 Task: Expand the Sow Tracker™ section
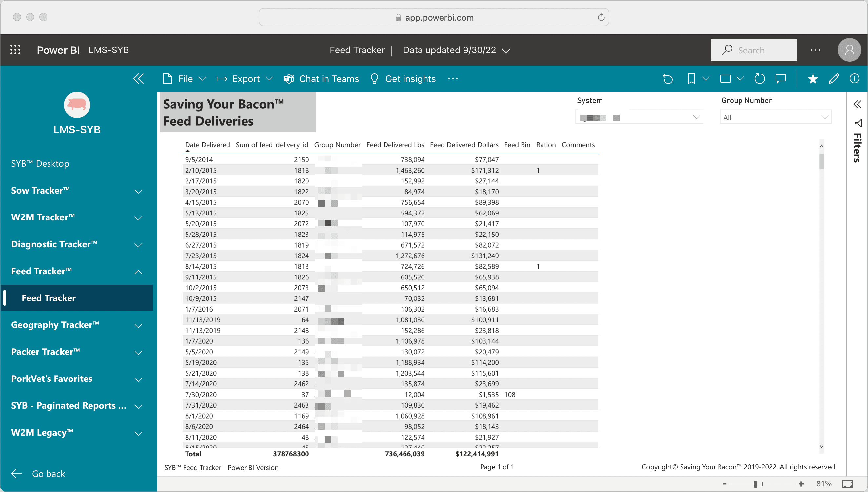pos(138,191)
